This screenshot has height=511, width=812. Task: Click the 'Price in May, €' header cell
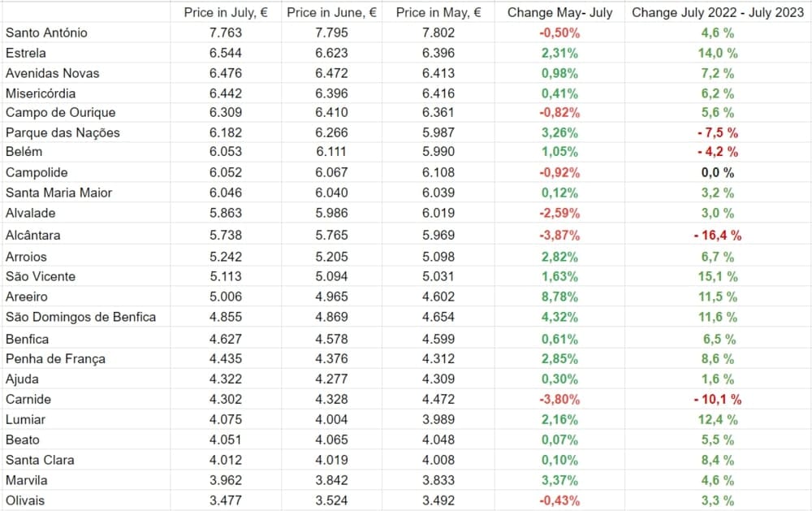click(x=439, y=12)
